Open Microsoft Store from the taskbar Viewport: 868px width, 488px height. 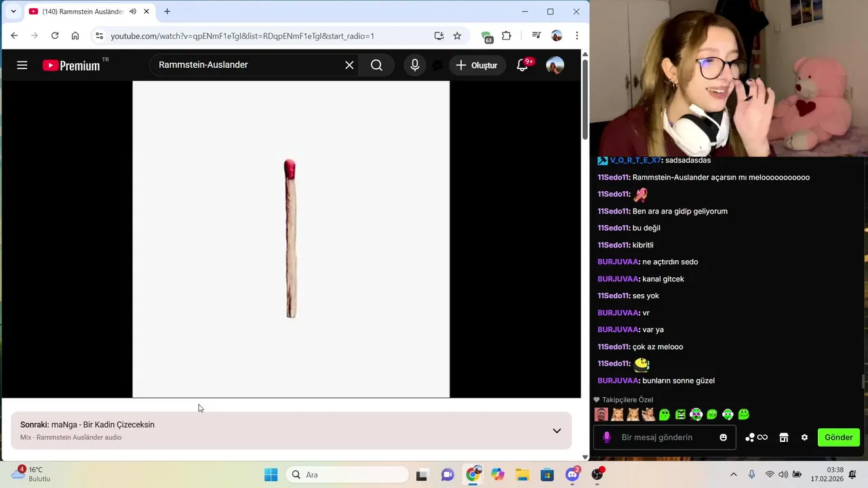547,474
